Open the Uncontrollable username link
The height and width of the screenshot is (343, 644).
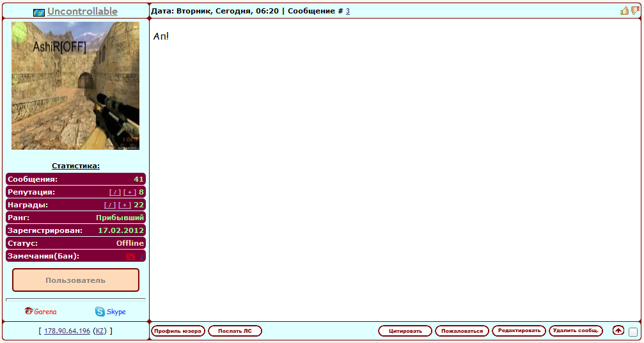click(x=82, y=11)
